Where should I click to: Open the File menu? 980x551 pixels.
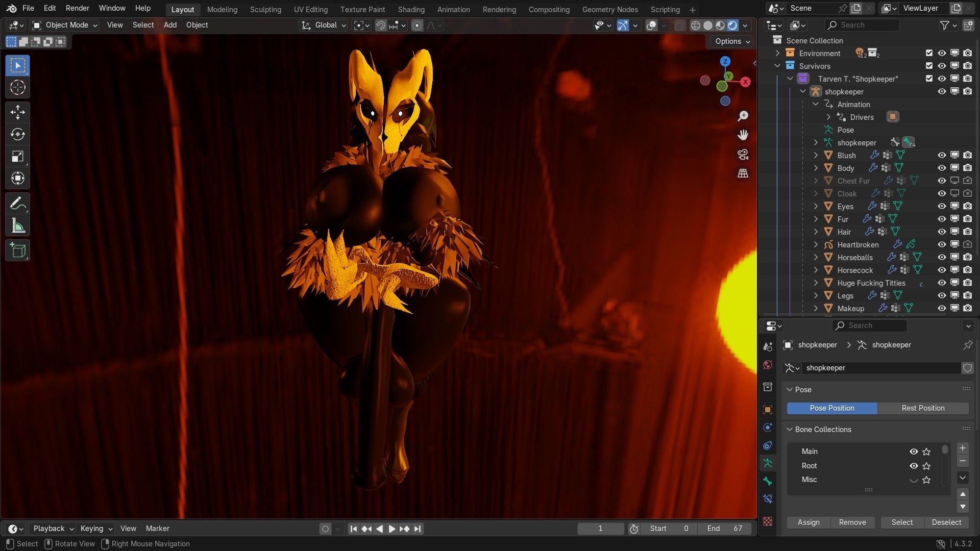coord(29,8)
